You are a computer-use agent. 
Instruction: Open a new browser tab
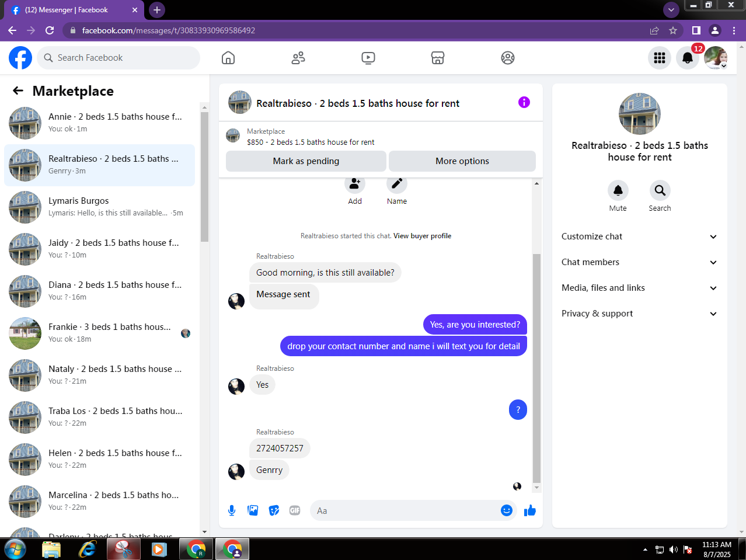click(156, 10)
